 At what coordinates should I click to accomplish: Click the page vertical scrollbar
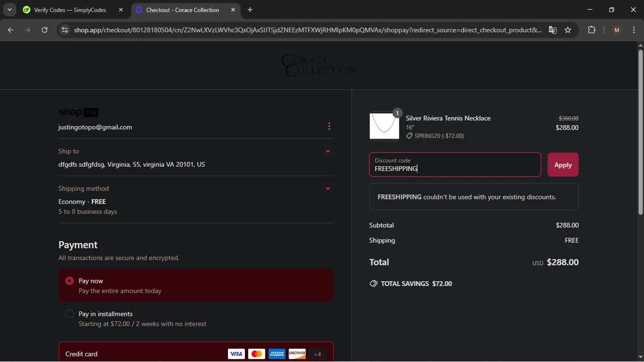[x=641, y=132]
